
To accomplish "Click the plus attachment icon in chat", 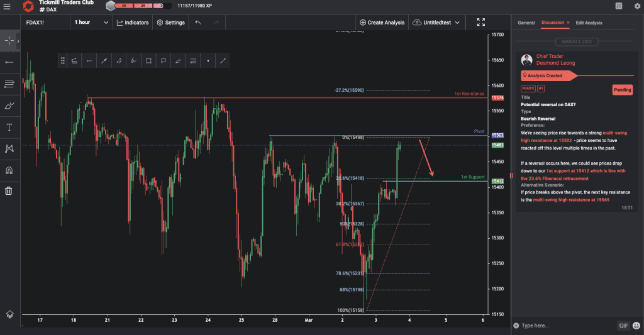I will coord(516,326).
